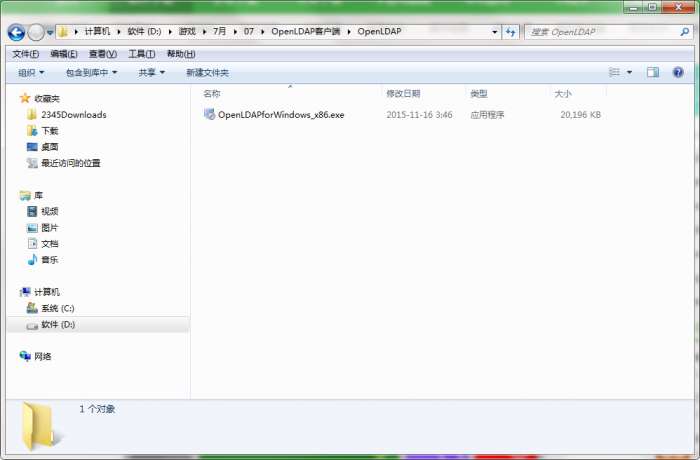Toggle the preview pane icon
700x460 pixels.
coord(653,72)
